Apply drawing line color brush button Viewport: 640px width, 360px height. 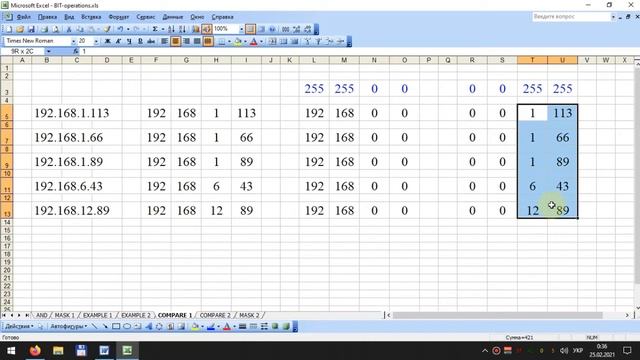coord(211,327)
